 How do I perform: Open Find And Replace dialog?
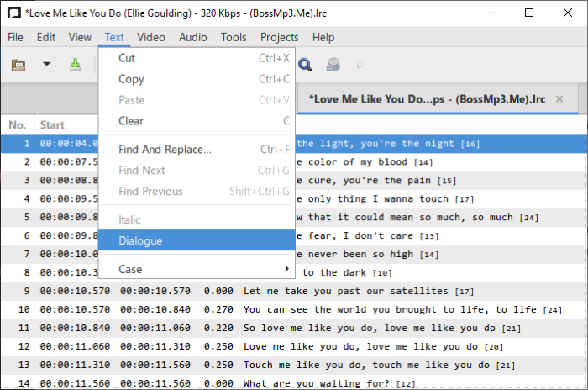point(197,150)
